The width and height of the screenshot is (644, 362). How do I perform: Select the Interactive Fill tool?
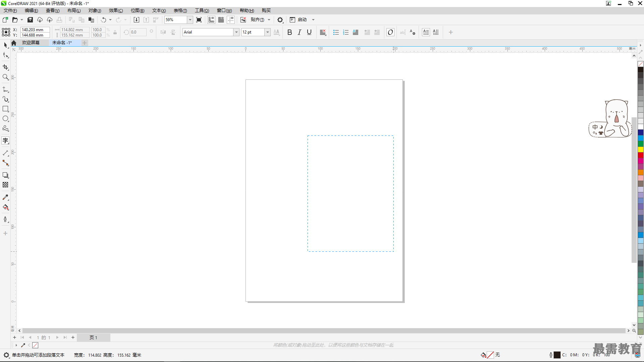tap(5, 207)
